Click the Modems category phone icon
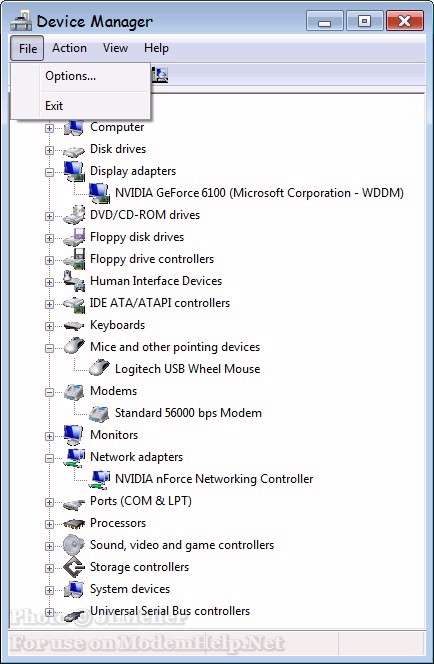The height and width of the screenshot is (664, 434). (74, 391)
